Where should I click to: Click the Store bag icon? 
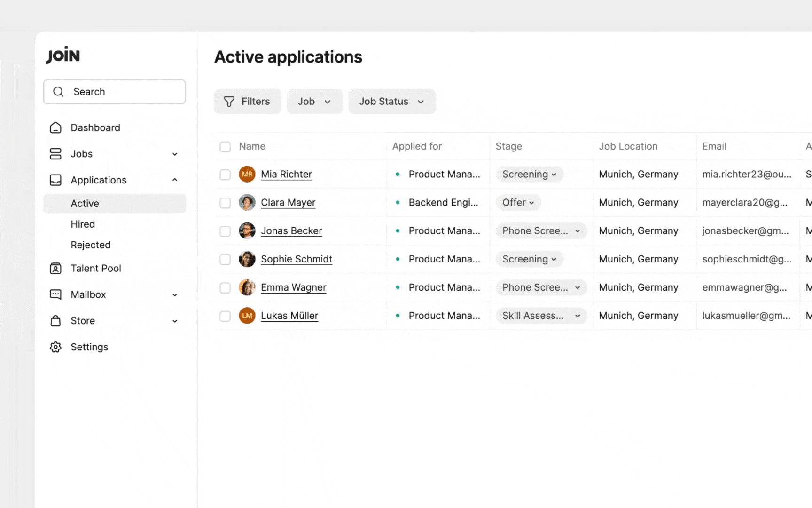tap(55, 321)
